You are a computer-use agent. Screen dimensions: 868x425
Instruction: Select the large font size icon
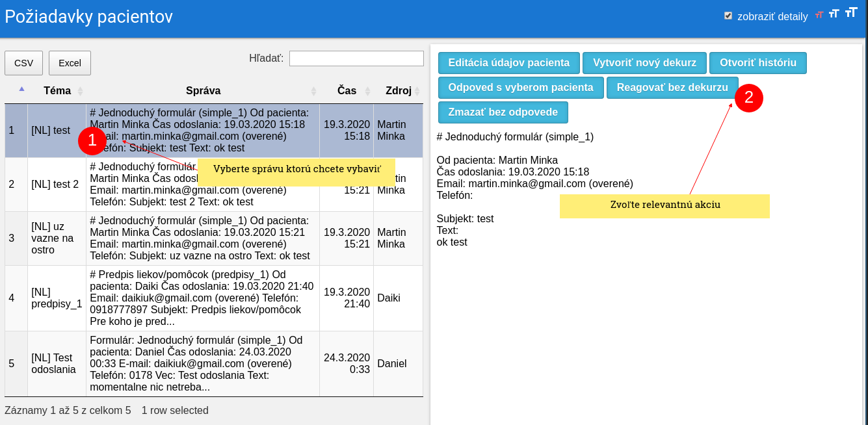click(850, 12)
